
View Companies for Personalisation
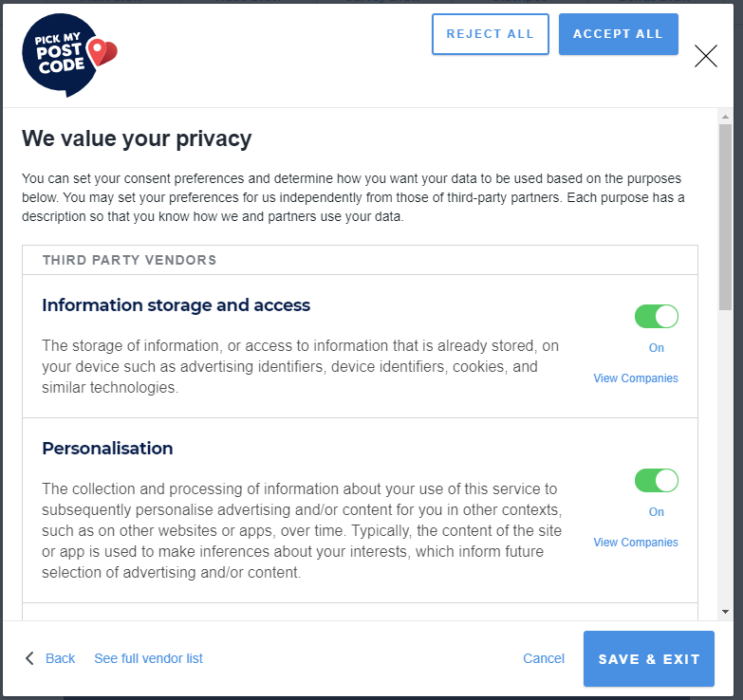click(x=636, y=543)
